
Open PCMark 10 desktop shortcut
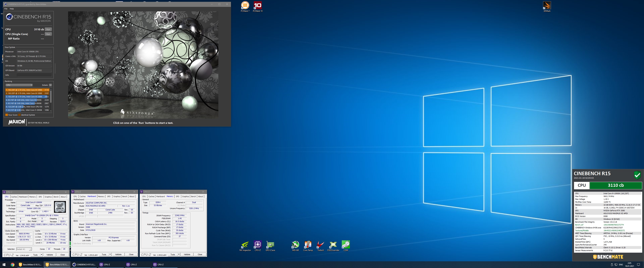pyautogui.click(x=257, y=7)
